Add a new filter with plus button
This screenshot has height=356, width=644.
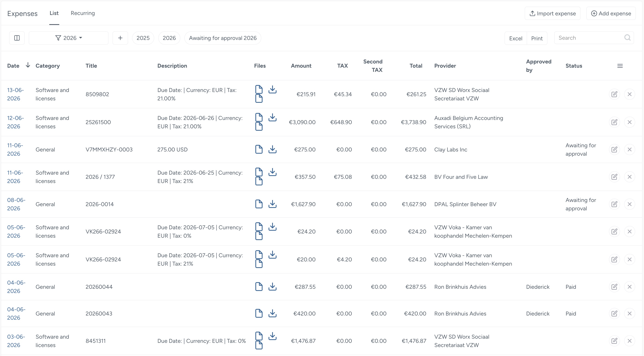click(x=120, y=38)
